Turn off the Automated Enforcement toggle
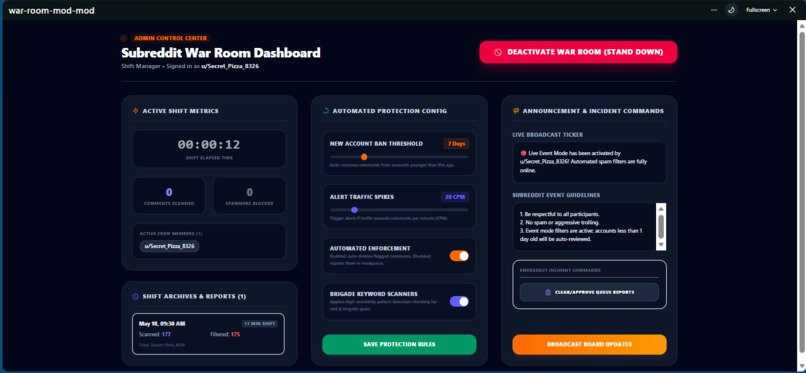Screen dimensions: 806x373 point(459,256)
